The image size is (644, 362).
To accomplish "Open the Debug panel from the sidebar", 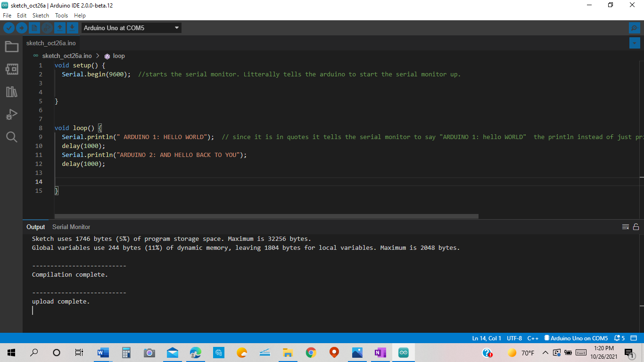I will (11, 114).
